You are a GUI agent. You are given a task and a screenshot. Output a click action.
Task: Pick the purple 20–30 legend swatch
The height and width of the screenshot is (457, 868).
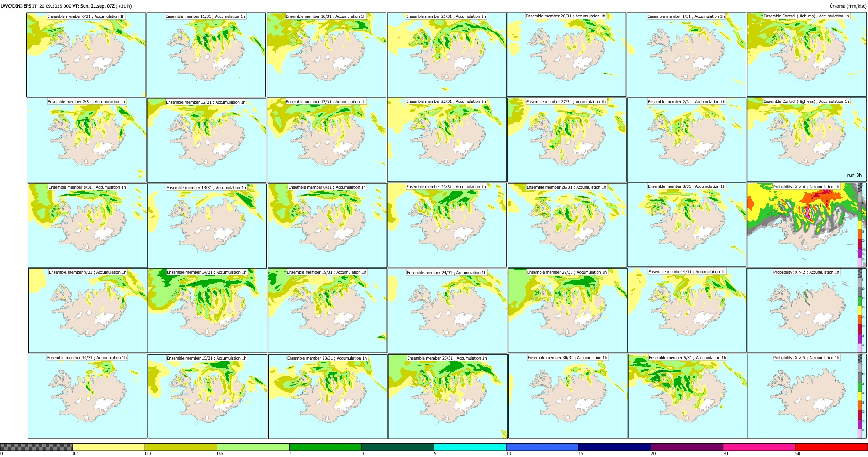pos(687,447)
